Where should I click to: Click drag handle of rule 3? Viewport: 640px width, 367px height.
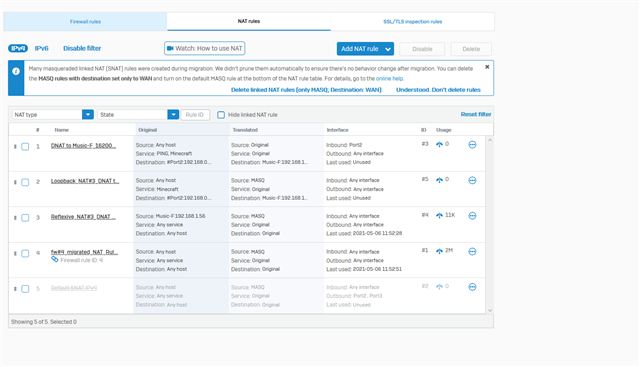[x=15, y=218]
